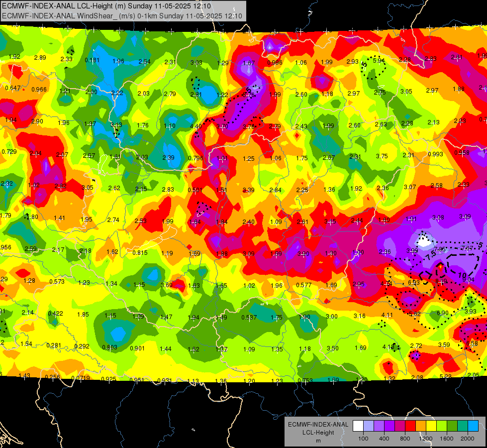Click the wind shear value 5.94
Viewport: 487px width, 448px height.
pyautogui.click(x=379, y=60)
